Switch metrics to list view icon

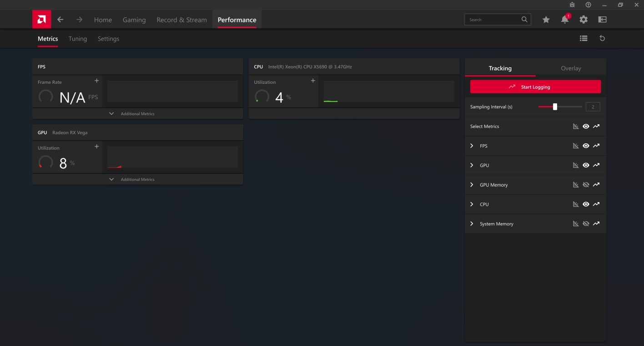pyautogui.click(x=584, y=38)
